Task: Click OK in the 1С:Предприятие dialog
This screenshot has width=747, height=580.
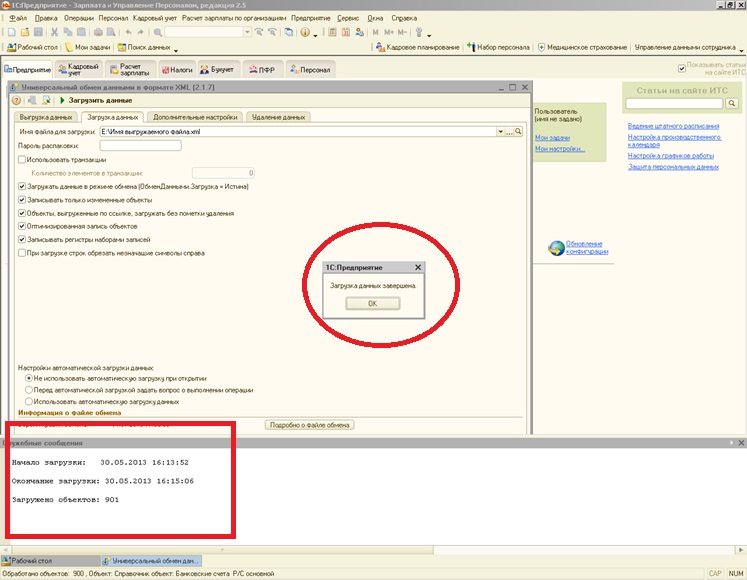Action: [x=373, y=304]
